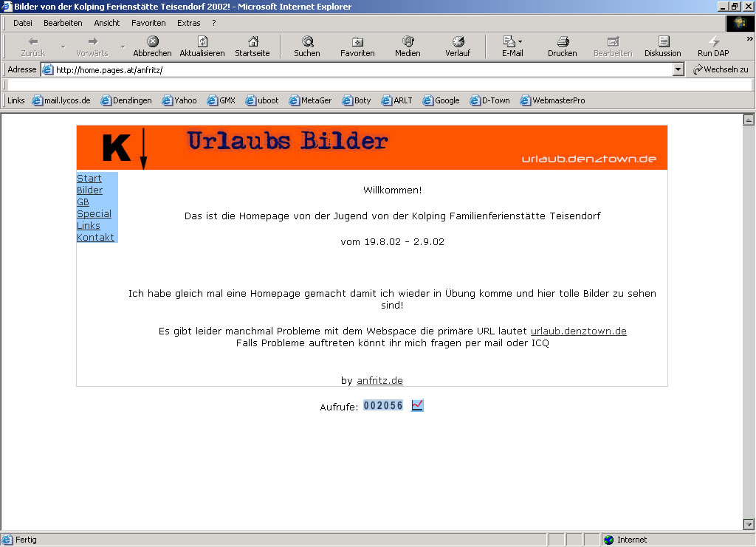
Task: Click the Adresse label
Action: coord(21,69)
